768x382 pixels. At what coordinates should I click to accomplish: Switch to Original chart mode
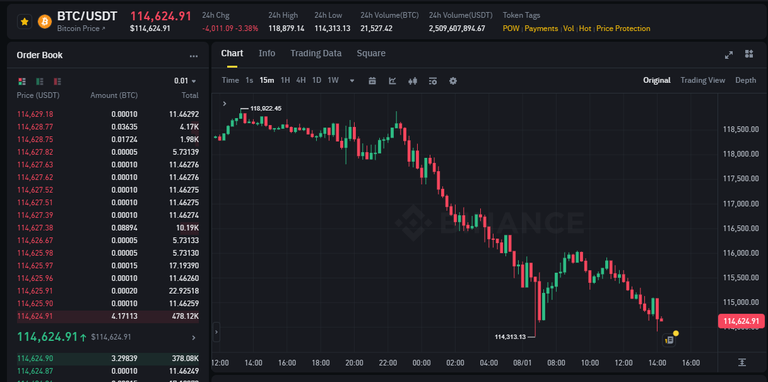657,80
